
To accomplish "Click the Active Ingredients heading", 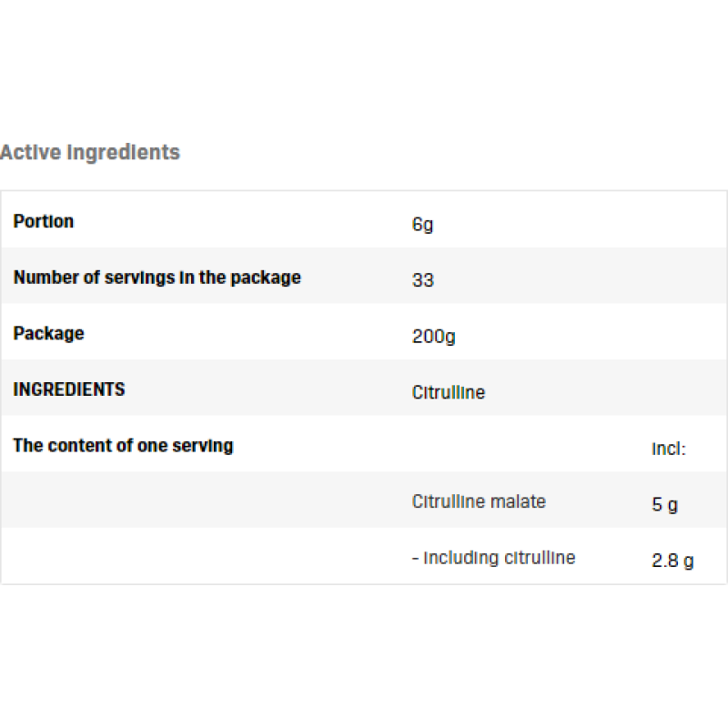I will click(90, 153).
